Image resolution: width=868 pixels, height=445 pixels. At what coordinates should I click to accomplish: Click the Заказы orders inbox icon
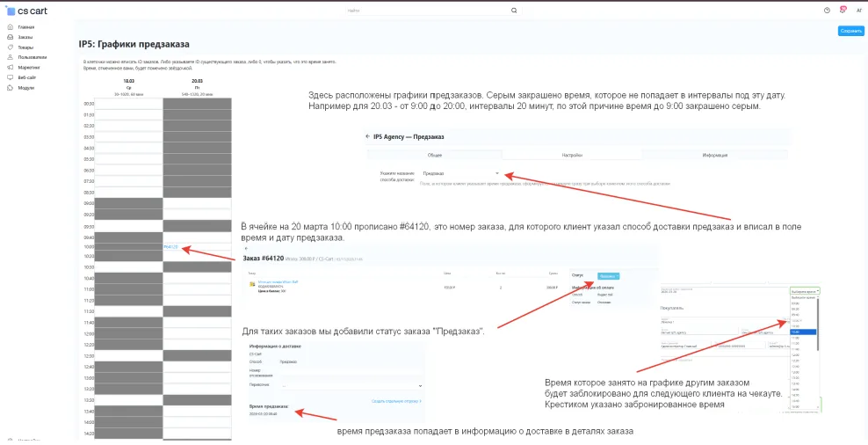[x=10, y=37]
